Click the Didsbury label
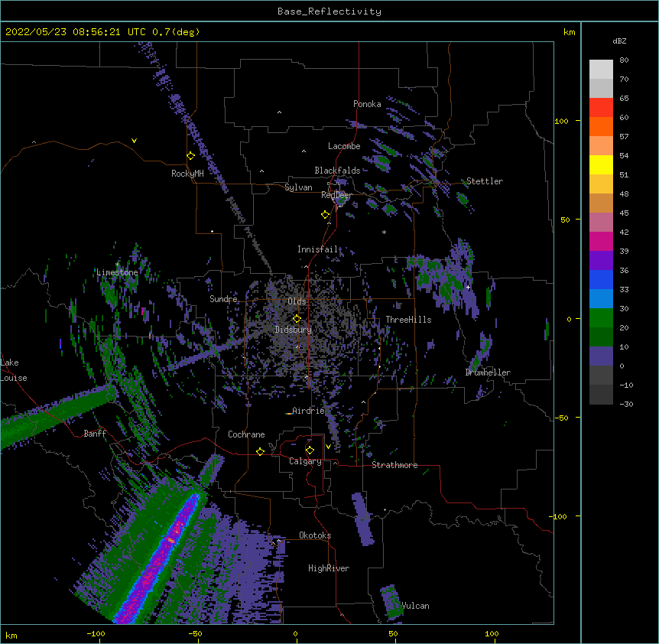Screen dimensions: 659x644 coord(294,330)
